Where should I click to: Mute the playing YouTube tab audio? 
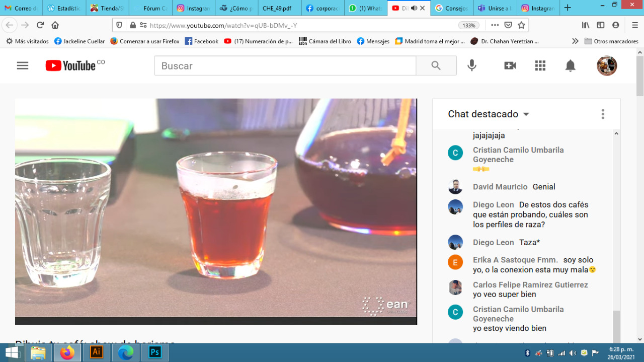[x=414, y=8]
